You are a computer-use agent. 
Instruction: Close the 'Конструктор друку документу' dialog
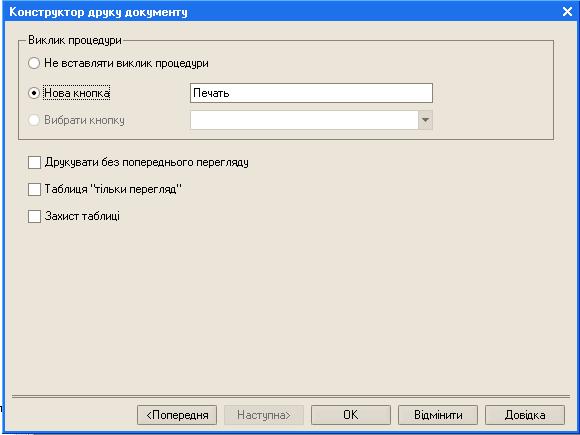point(567,12)
